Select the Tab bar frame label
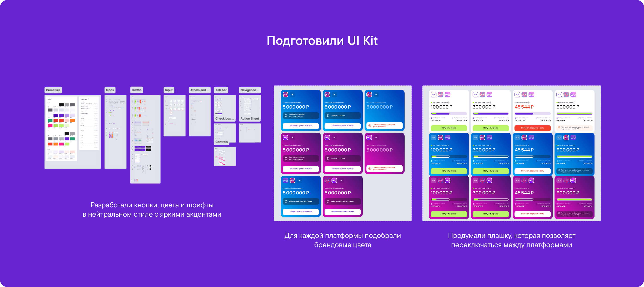This screenshot has width=644, height=287. [221, 90]
